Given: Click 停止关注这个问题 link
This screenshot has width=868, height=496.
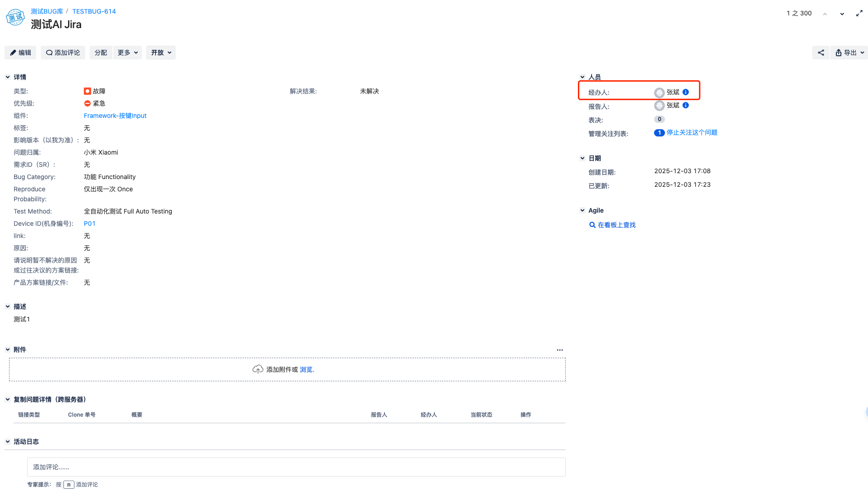Looking at the screenshot, I should click(x=692, y=132).
